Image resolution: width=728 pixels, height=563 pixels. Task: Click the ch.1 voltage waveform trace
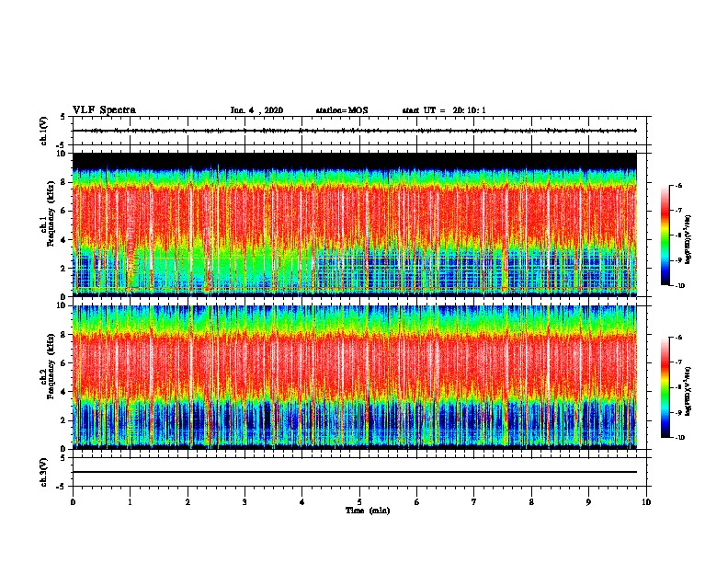pyautogui.click(x=354, y=131)
